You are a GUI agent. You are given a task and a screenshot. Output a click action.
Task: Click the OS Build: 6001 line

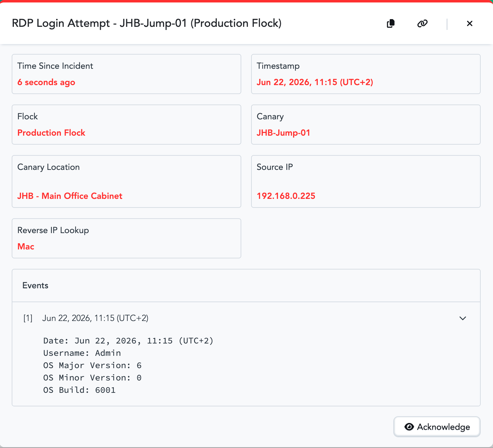click(79, 390)
